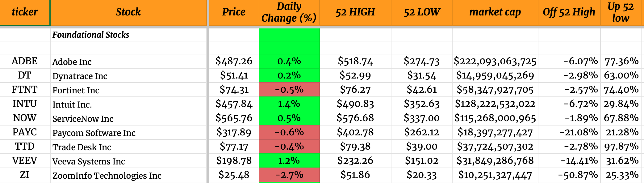Click the Dynatrace Inc stock name
This screenshot has width=644, height=183.
[80, 76]
